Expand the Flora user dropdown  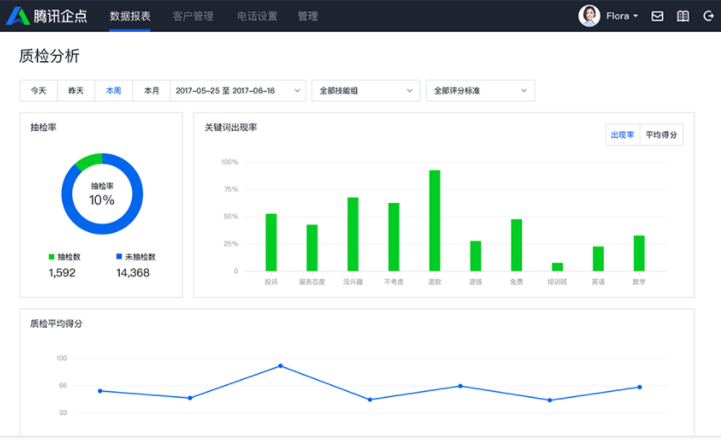point(622,16)
